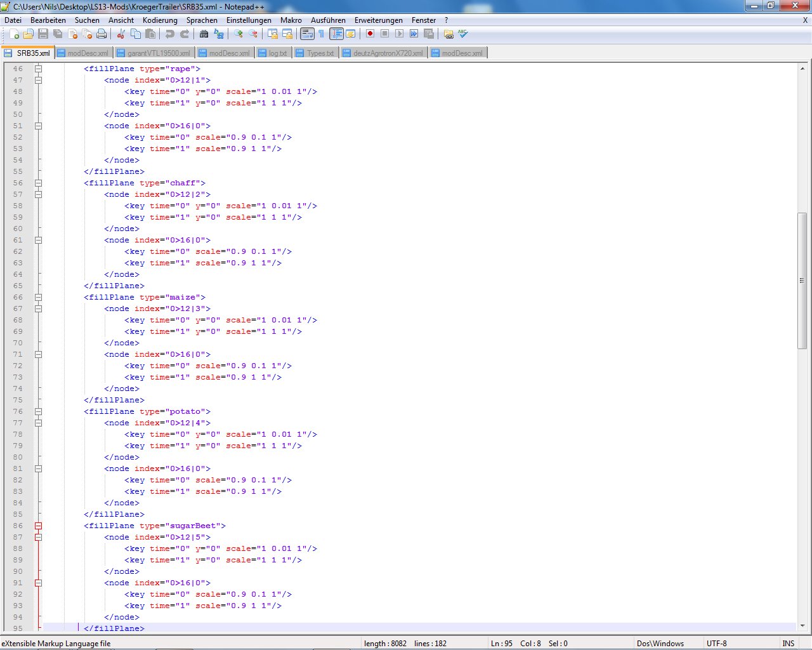Viewport: 812px width, 650px height.
Task: Open the Makro menu
Action: [x=291, y=20]
